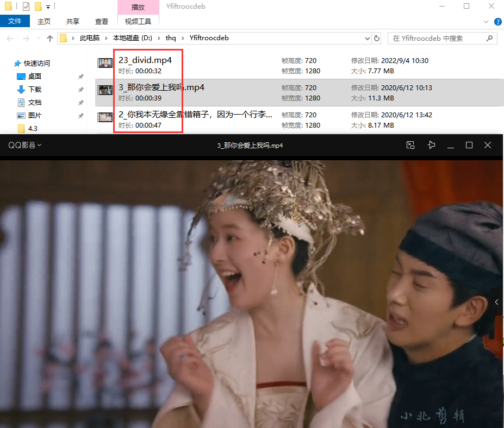
Task: Go forward with the forward arrow
Action: tap(26, 39)
